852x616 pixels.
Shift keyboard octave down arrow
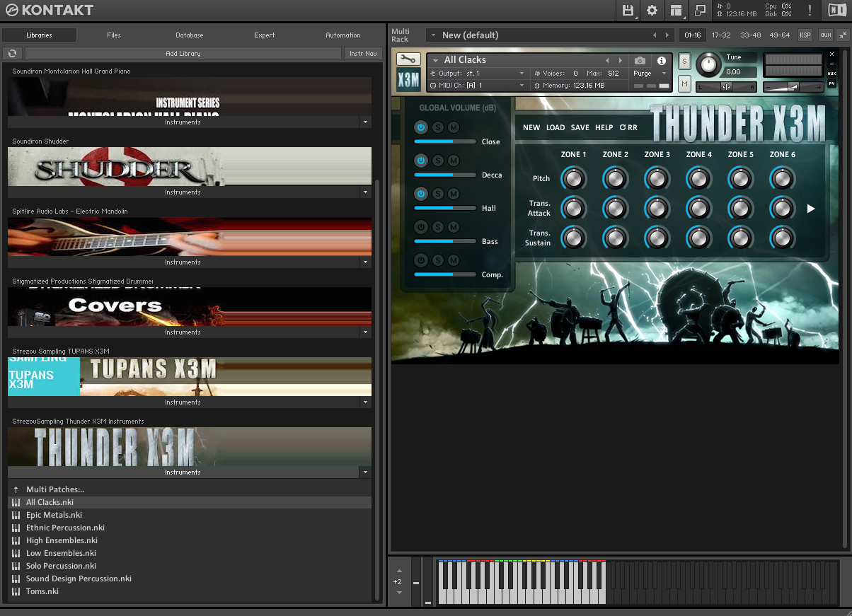coord(399,593)
